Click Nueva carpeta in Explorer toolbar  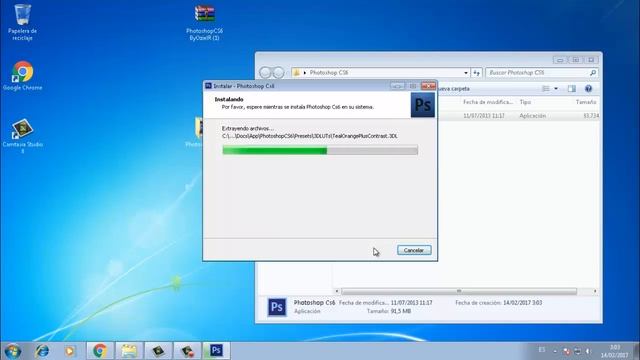pyautogui.click(x=453, y=89)
